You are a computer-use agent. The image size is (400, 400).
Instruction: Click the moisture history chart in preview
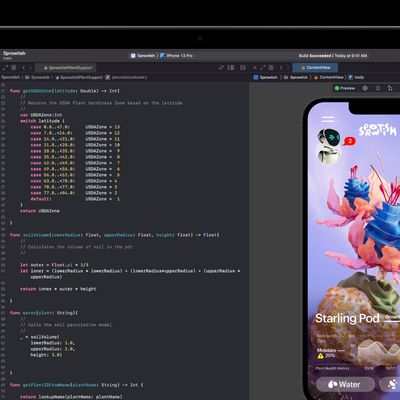coord(379,351)
